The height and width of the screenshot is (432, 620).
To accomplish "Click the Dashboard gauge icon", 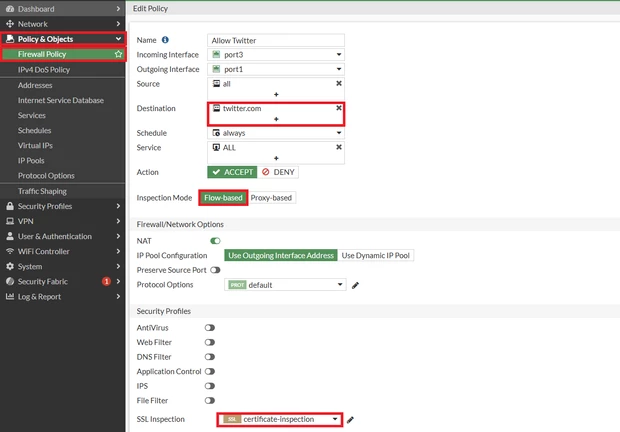I will (x=10, y=9).
